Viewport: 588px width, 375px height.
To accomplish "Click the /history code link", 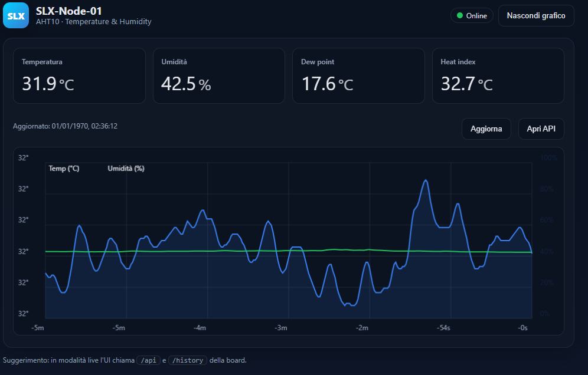I will [x=187, y=360].
